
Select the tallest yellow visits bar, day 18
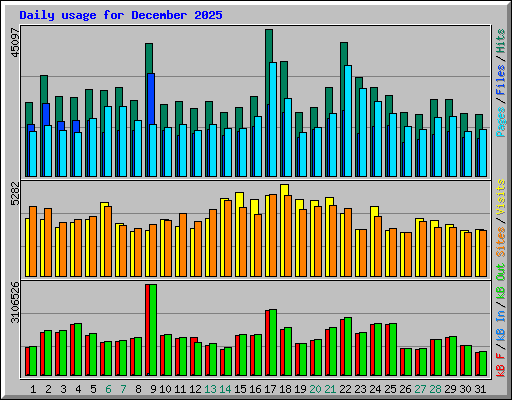pyautogui.click(x=285, y=190)
